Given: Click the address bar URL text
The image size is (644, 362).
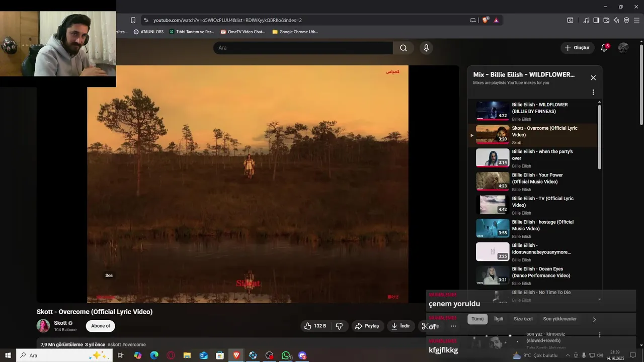Looking at the screenshot, I should 227,20.
